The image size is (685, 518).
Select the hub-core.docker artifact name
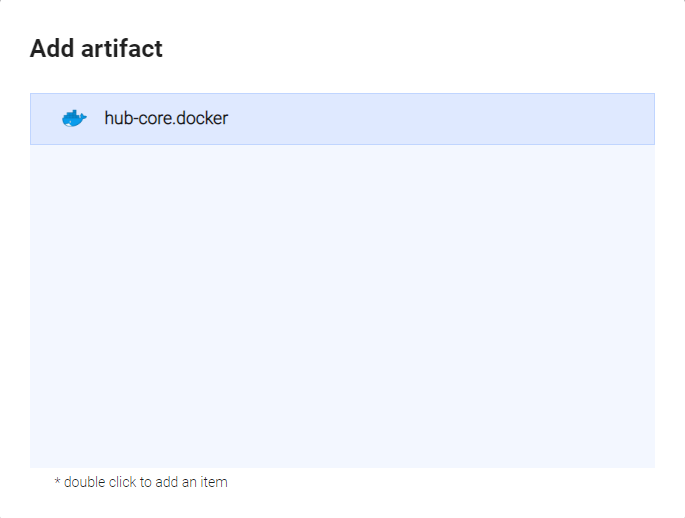tap(166, 119)
